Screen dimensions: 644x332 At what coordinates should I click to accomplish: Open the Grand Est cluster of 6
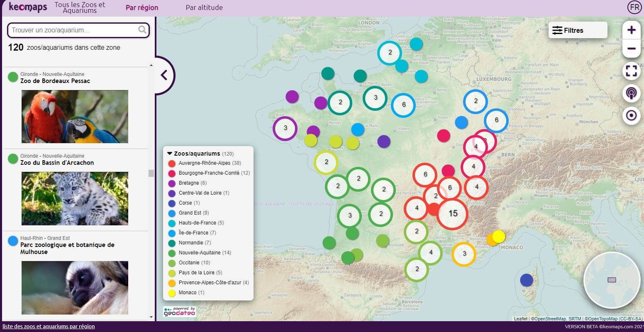click(x=496, y=120)
